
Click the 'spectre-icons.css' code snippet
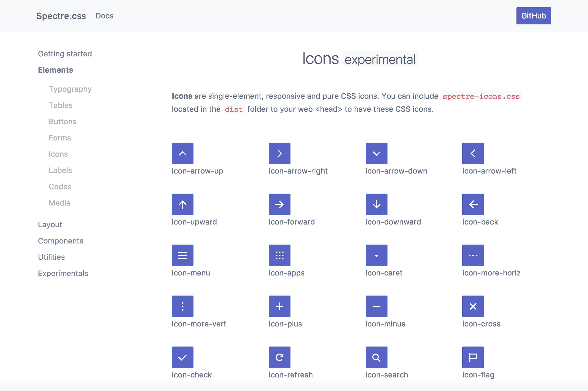(481, 96)
